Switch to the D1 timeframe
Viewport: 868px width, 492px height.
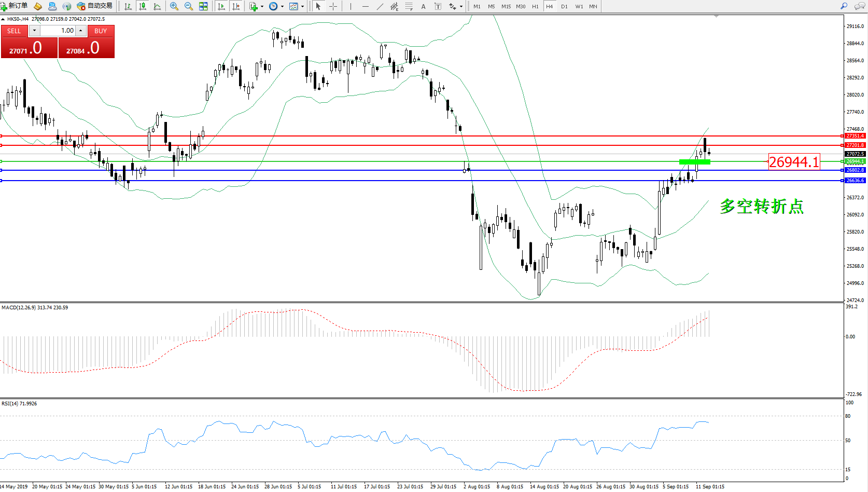[x=564, y=6]
